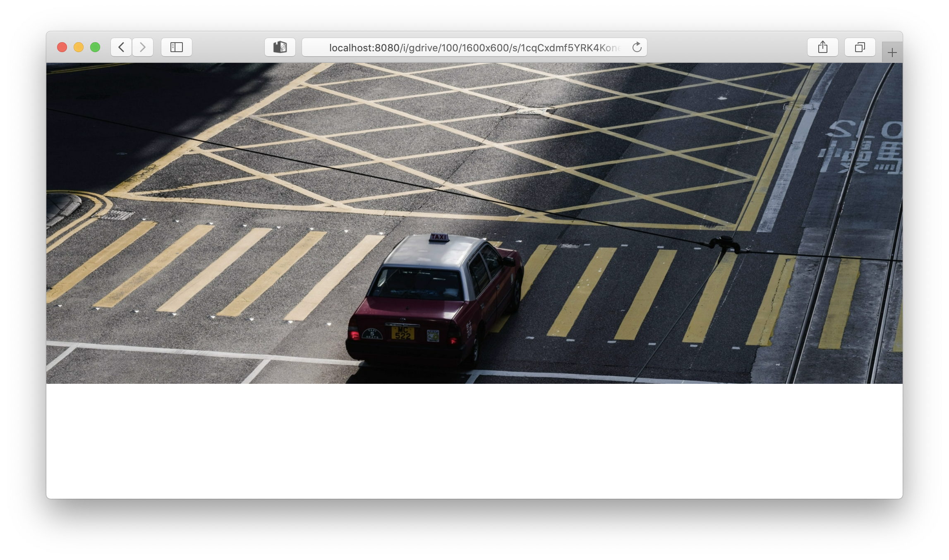Open a new tab with plus button
Image resolution: width=949 pixels, height=560 pixels.
pyautogui.click(x=892, y=53)
